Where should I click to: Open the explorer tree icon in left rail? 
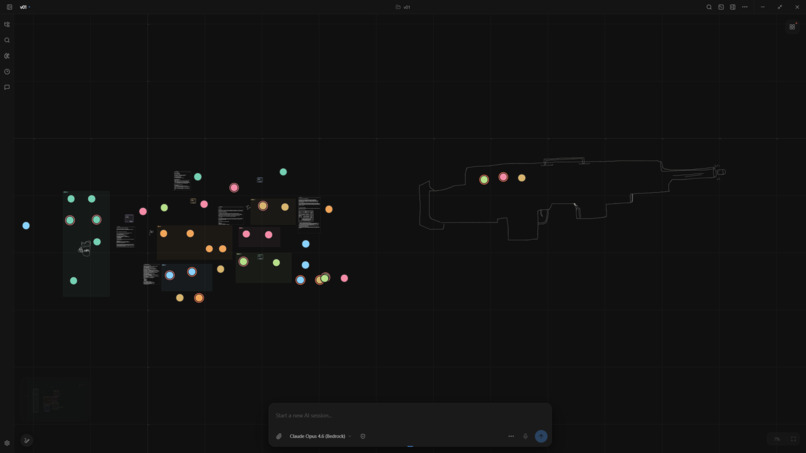tap(7, 25)
